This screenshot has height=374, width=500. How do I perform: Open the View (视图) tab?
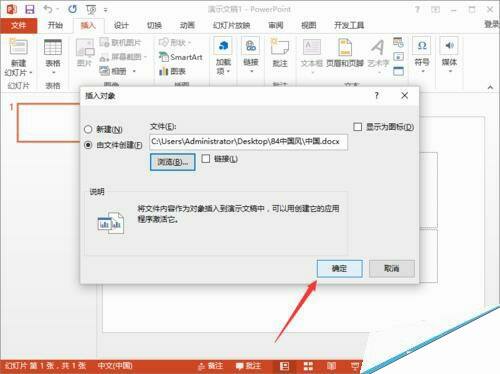tap(308, 25)
